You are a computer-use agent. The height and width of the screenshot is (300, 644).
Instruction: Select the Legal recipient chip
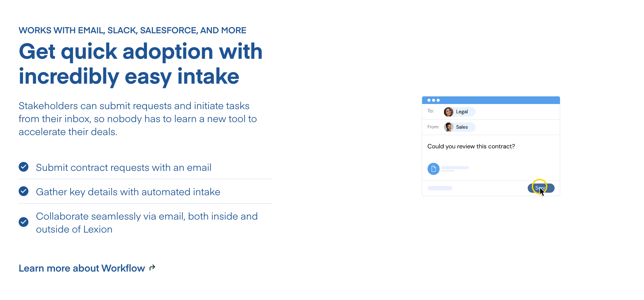coord(462,112)
